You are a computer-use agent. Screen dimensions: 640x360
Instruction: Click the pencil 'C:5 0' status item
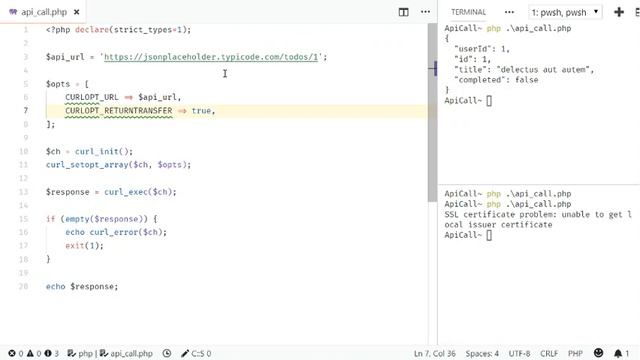pyautogui.click(x=196, y=353)
